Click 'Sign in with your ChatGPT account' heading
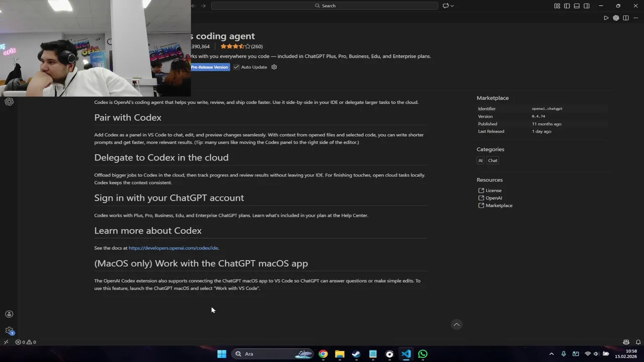The width and height of the screenshot is (644, 362). pos(169,198)
